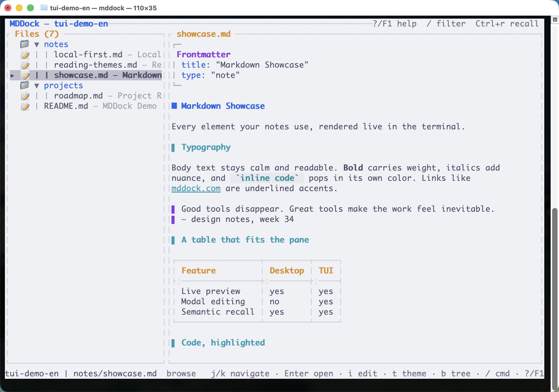The height and width of the screenshot is (392, 559).
Task: Follow the mddock.com link
Action: (x=196, y=188)
